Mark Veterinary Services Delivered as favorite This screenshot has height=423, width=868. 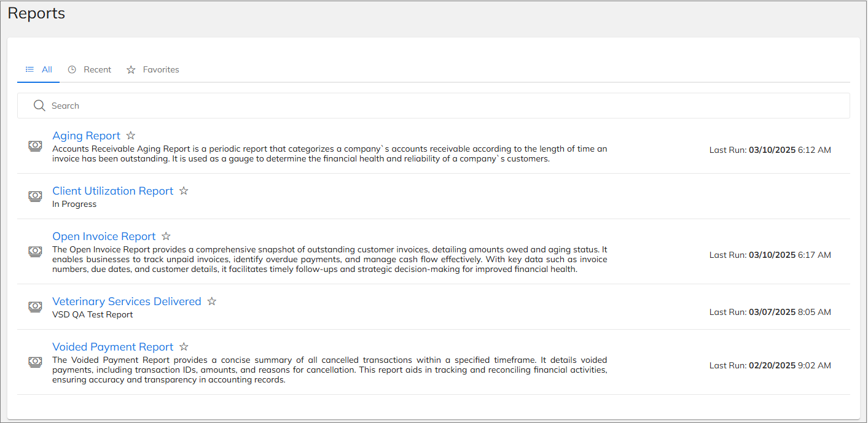point(212,301)
